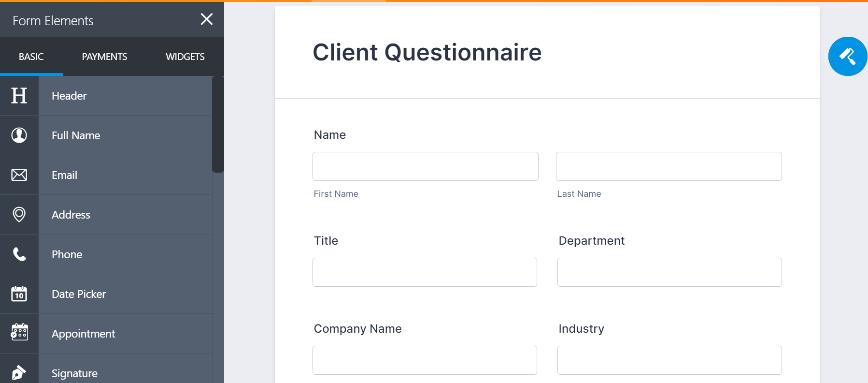Click the Form Elements panel title
This screenshot has width=868, height=383.
[53, 21]
